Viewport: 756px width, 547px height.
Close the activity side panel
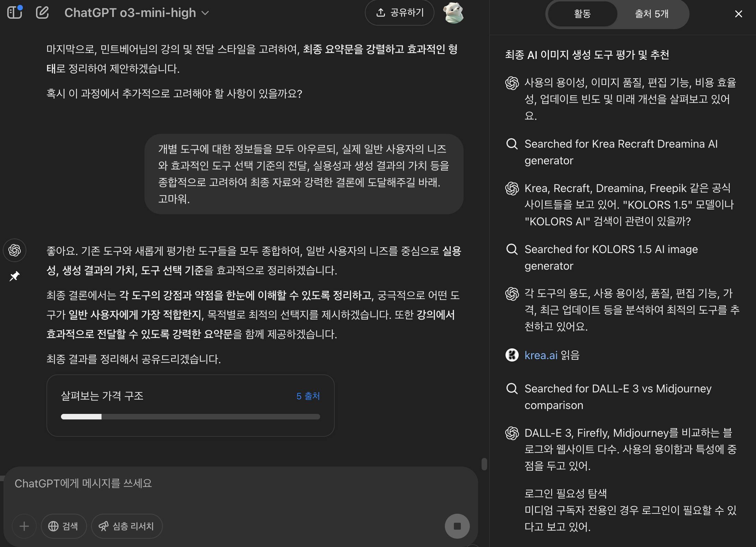coord(738,14)
